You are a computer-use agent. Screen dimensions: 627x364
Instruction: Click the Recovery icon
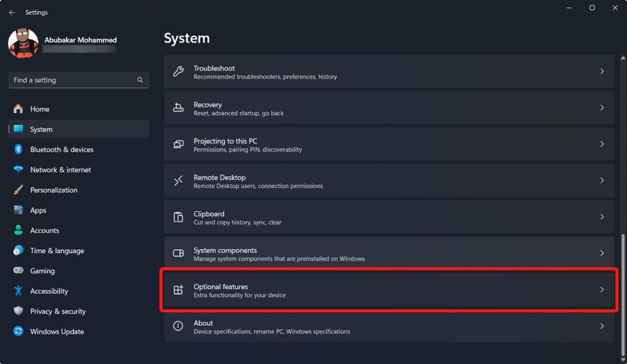[x=179, y=108]
